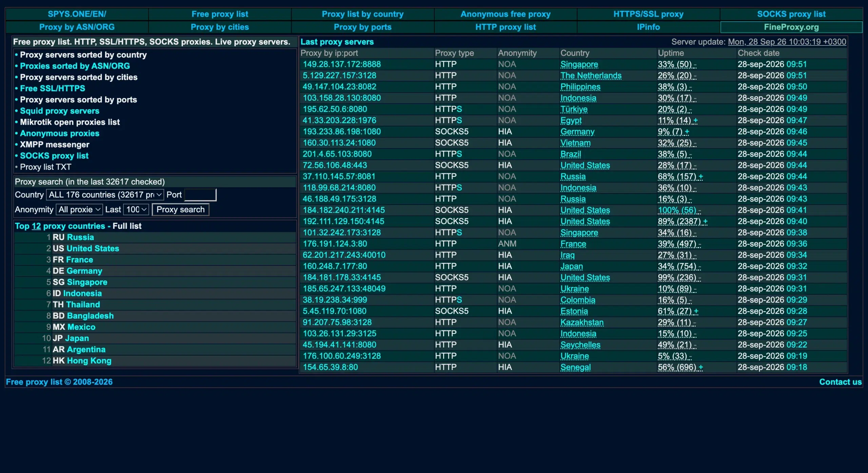Open the Full list of countries

(127, 226)
